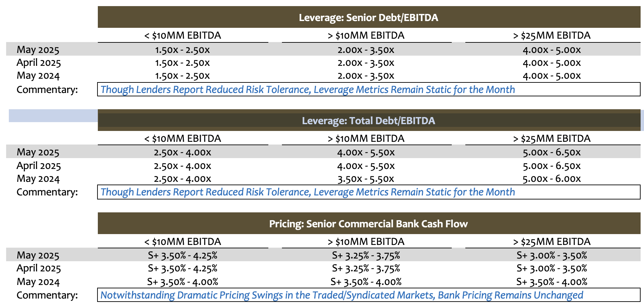The width and height of the screenshot is (644, 306).
Task: Select the 3.50x - 5.50x cell for May 2024
Action: click(366, 179)
